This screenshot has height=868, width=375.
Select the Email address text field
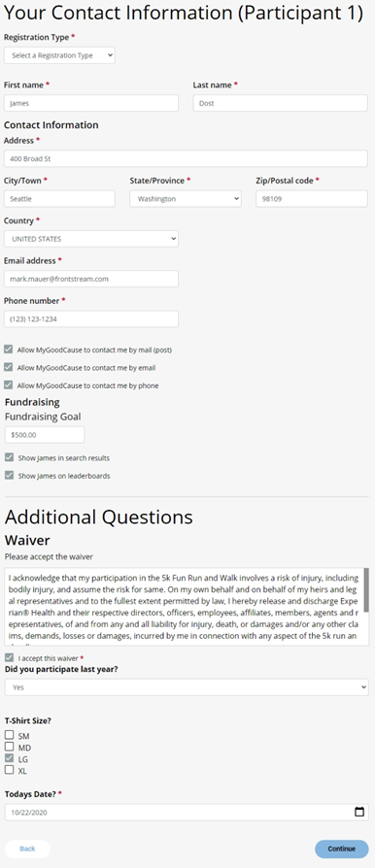click(x=91, y=279)
